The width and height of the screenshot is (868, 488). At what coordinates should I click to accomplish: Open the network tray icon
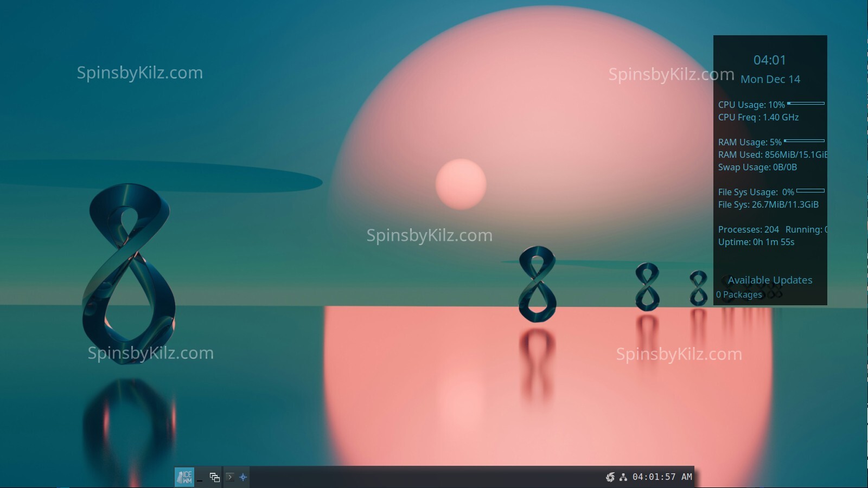point(623,477)
